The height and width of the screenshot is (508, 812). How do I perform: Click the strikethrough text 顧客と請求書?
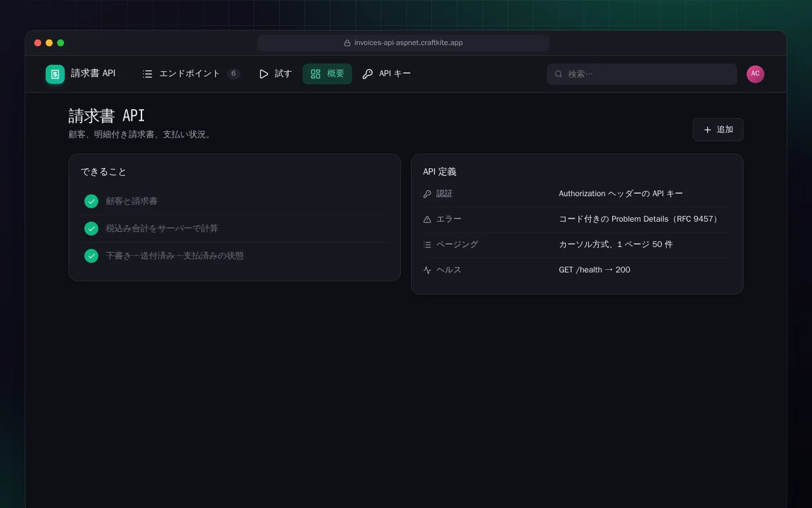click(131, 201)
